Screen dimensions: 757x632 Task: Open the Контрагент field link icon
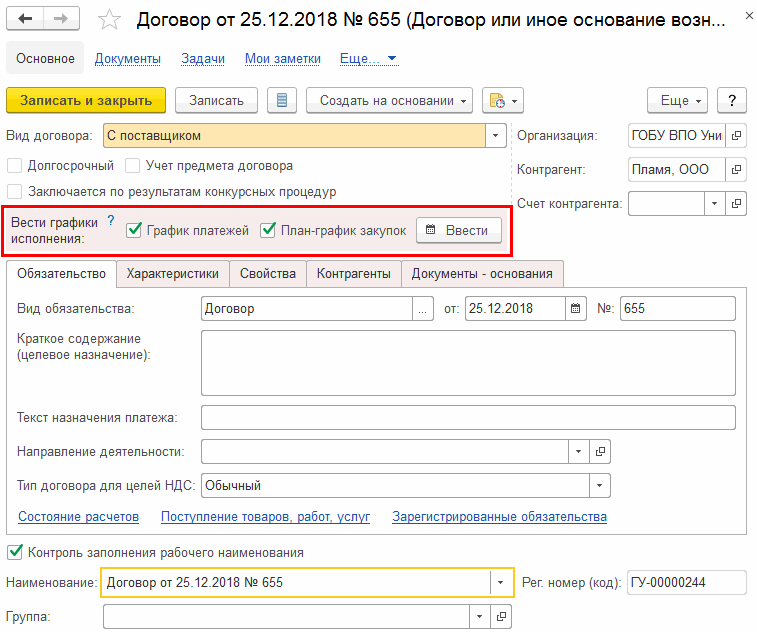(x=736, y=169)
